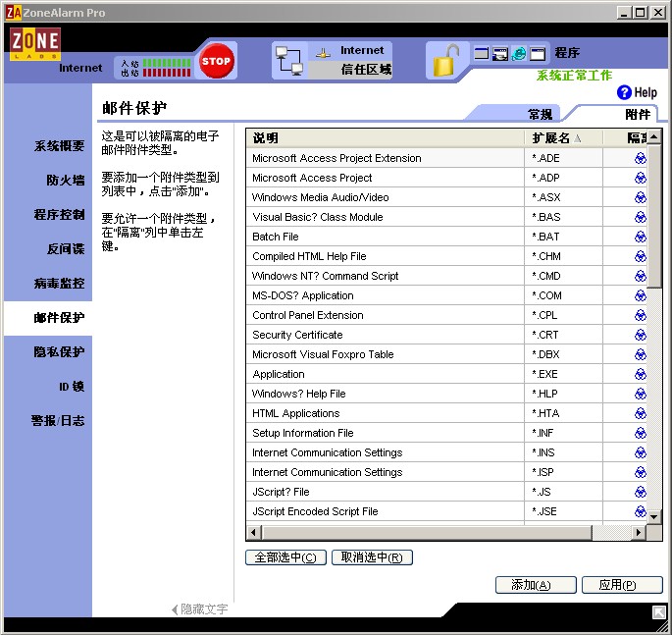Select the Microsoft Visual Foxpro Table row
Viewport: 672px width, 635px height.
(446, 354)
